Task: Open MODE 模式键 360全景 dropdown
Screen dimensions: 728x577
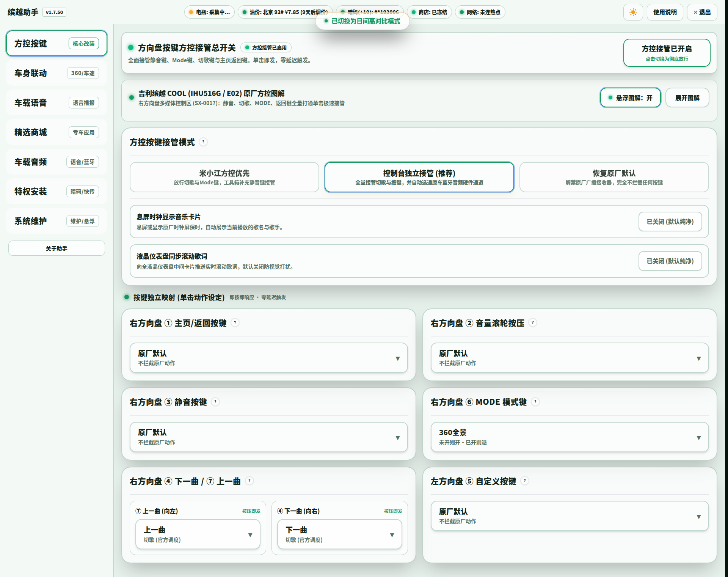Action: [570, 437]
